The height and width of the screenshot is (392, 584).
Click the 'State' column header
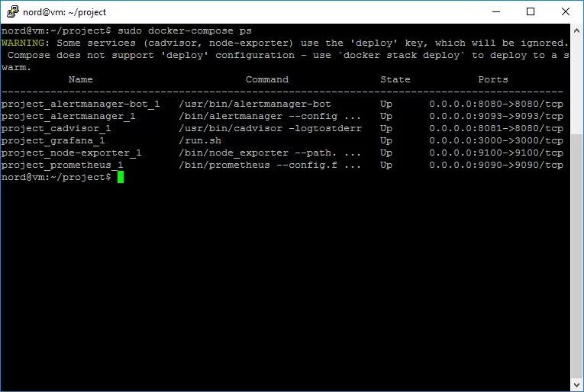[395, 79]
